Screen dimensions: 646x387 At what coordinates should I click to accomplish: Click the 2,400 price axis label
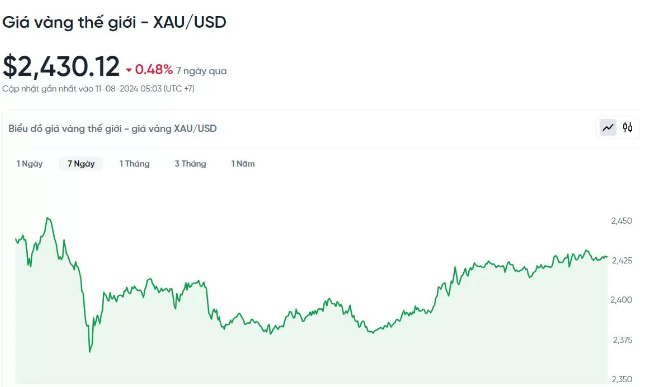[621, 300]
